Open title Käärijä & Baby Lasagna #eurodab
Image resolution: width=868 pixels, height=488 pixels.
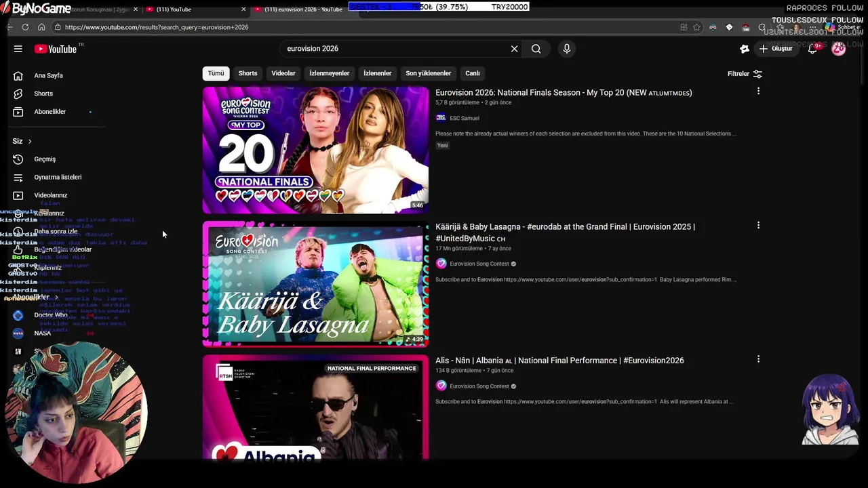point(565,232)
